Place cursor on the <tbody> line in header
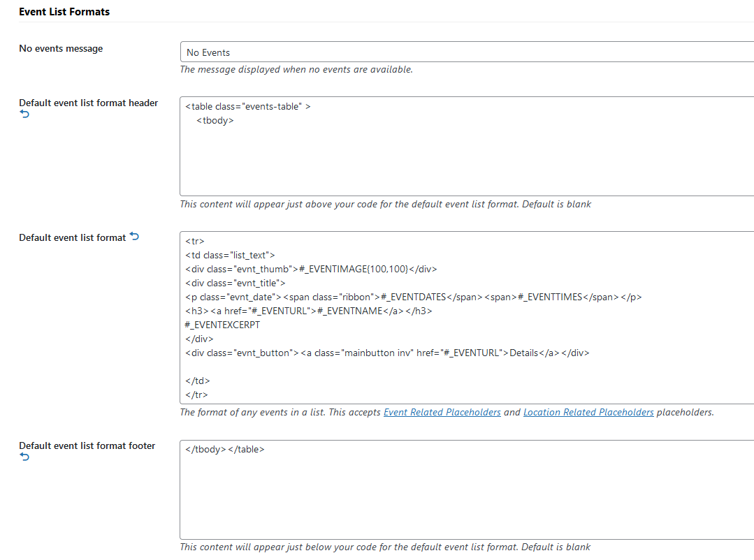 click(x=215, y=121)
